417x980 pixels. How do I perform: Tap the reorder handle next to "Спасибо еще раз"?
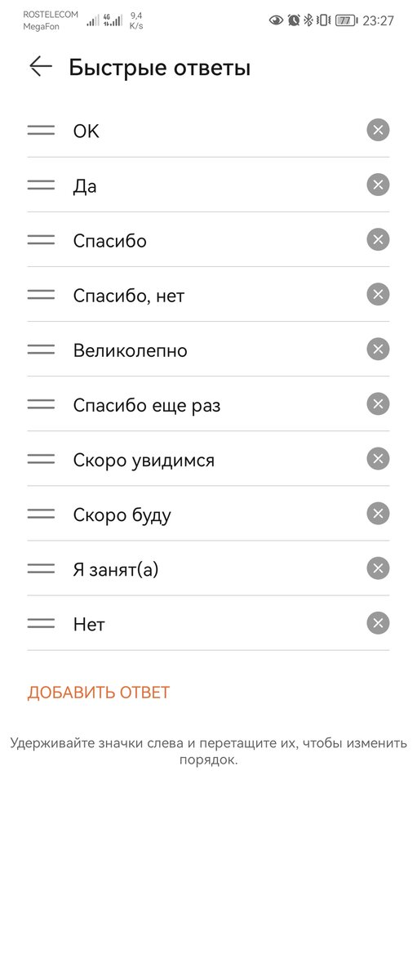tap(41, 404)
